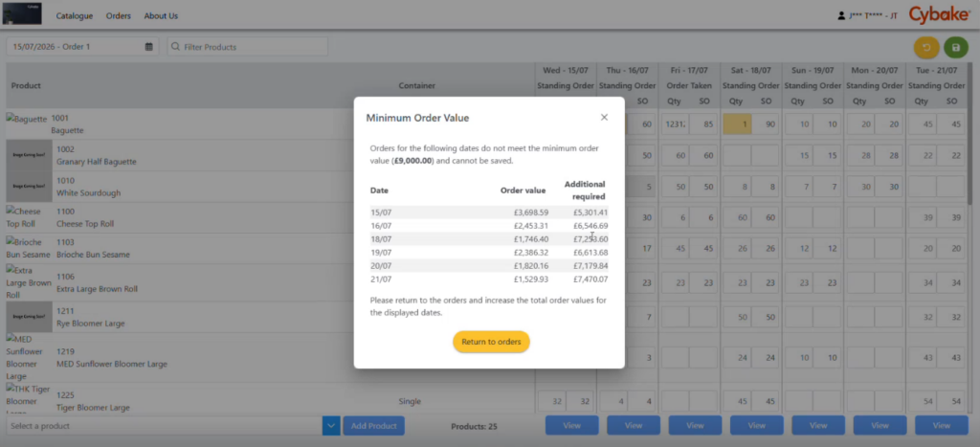Click View button under Tue 21/07
The height and width of the screenshot is (447, 980).
pos(942,426)
